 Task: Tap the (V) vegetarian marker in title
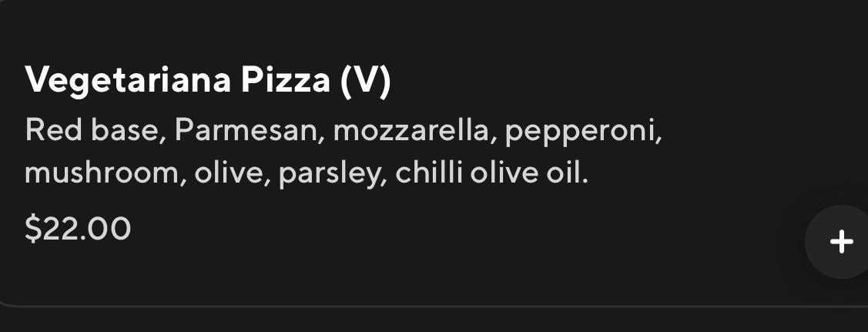[x=365, y=81]
